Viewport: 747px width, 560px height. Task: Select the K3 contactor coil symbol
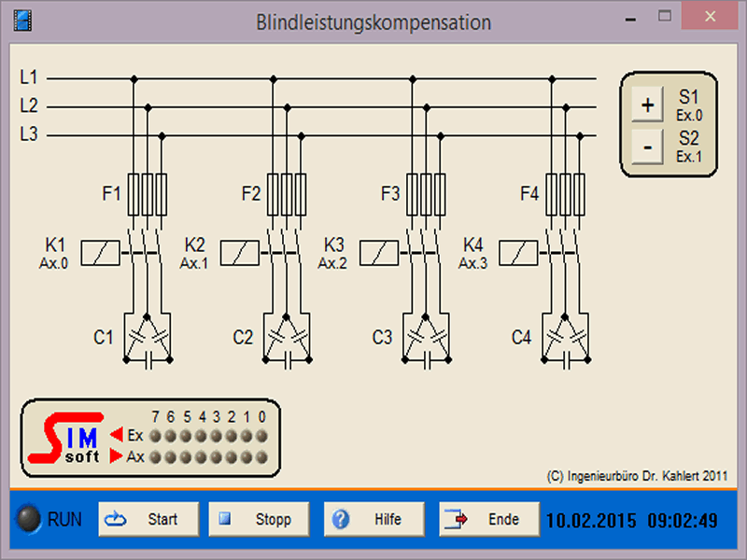click(x=379, y=253)
